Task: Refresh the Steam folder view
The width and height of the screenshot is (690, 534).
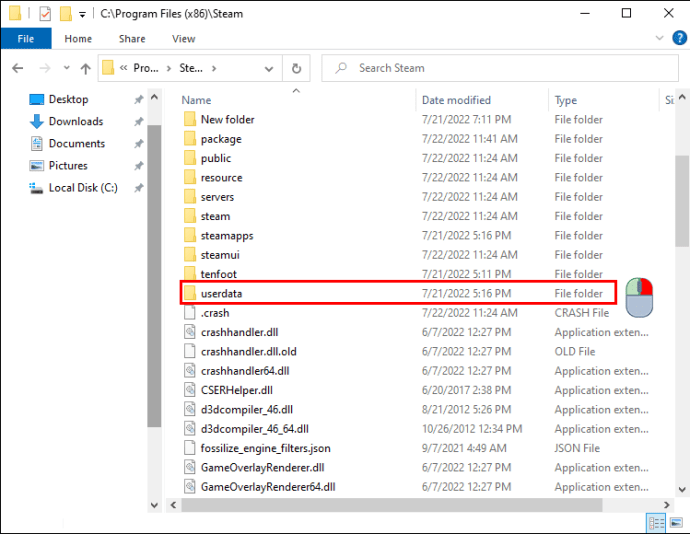Action: [297, 68]
